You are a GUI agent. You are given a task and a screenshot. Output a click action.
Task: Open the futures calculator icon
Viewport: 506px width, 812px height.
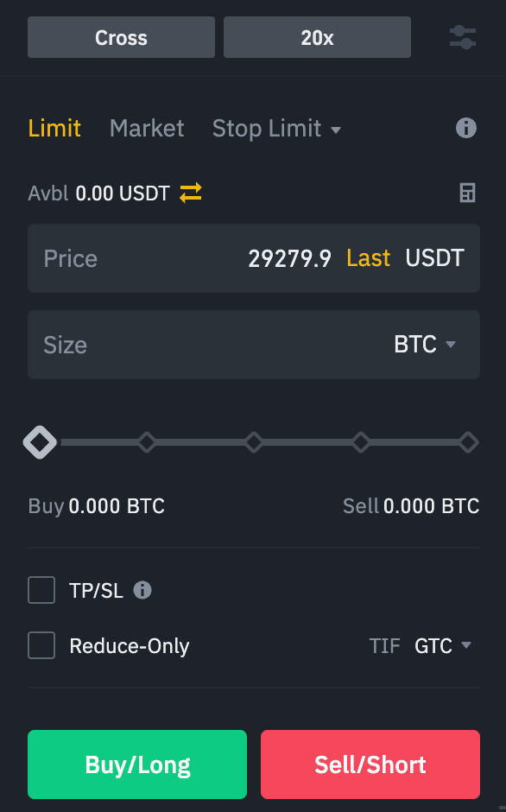(x=467, y=193)
